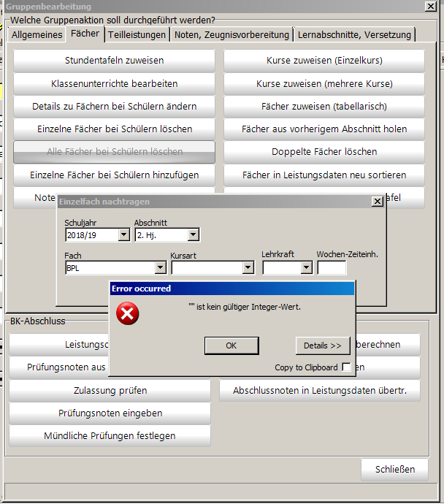The width and height of the screenshot is (444, 504).
Task: Expand the Fach BPL dropdown
Action: [161, 267]
